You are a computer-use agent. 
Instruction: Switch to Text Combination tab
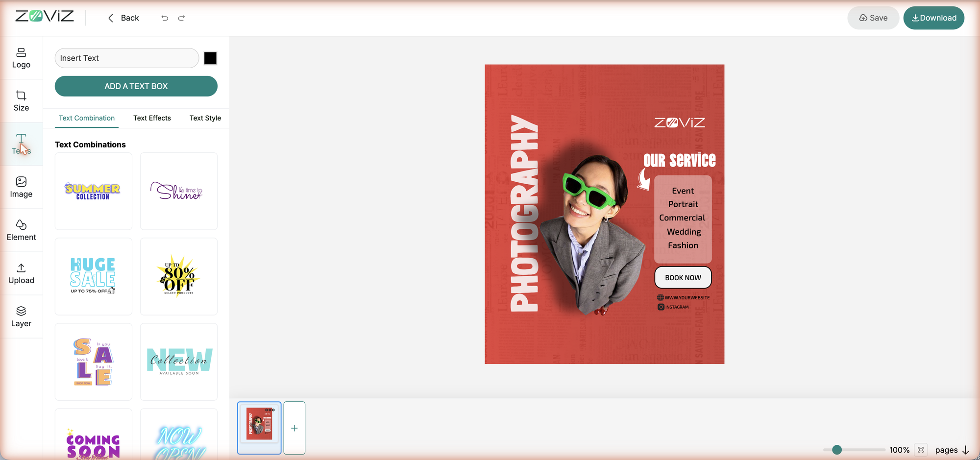coord(87,118)
